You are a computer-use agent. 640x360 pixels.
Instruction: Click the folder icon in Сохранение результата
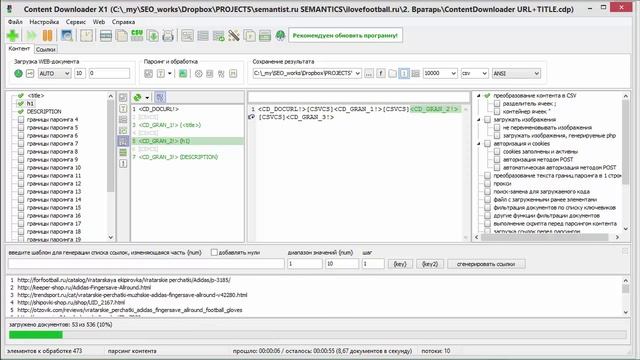[x=392, y=73]
